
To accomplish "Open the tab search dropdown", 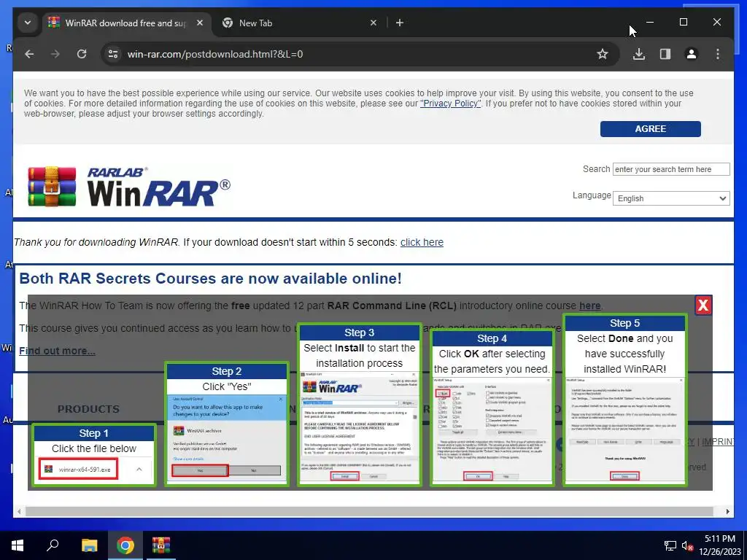I will click(28, 23).
